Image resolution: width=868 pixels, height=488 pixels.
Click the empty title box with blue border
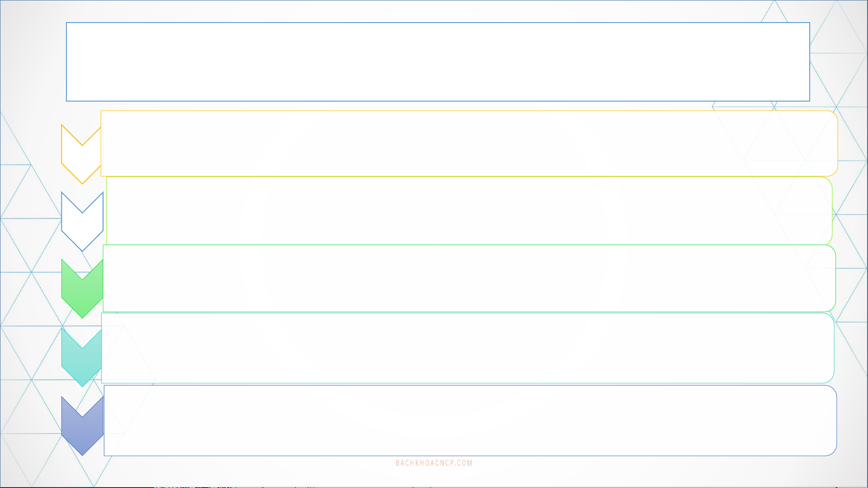[x=438, y=62]
